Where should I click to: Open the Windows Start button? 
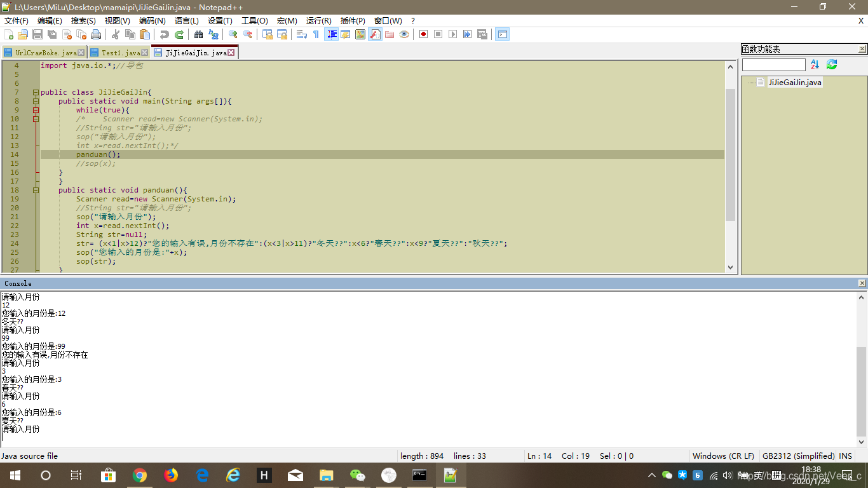tap(15, 475)
